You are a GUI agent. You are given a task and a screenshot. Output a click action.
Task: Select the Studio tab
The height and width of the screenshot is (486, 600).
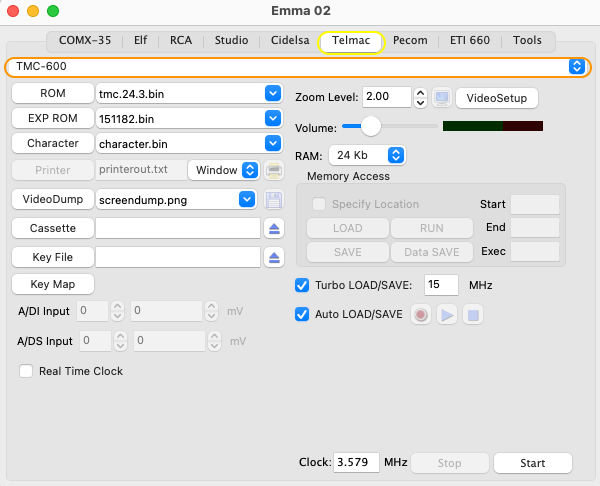(231, 40)
